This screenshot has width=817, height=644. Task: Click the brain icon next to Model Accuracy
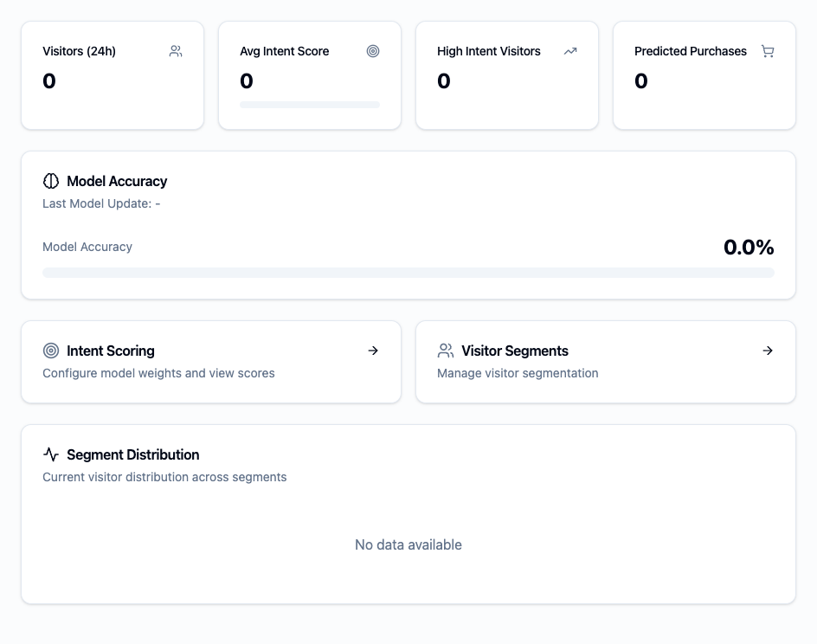pyautogui.click(x=51, y=181)
